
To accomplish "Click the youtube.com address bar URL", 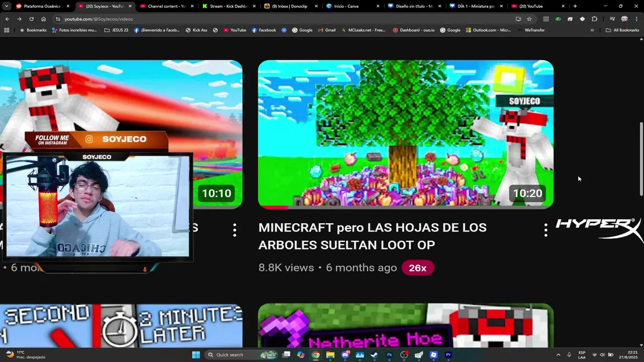I will coord(99,19).
